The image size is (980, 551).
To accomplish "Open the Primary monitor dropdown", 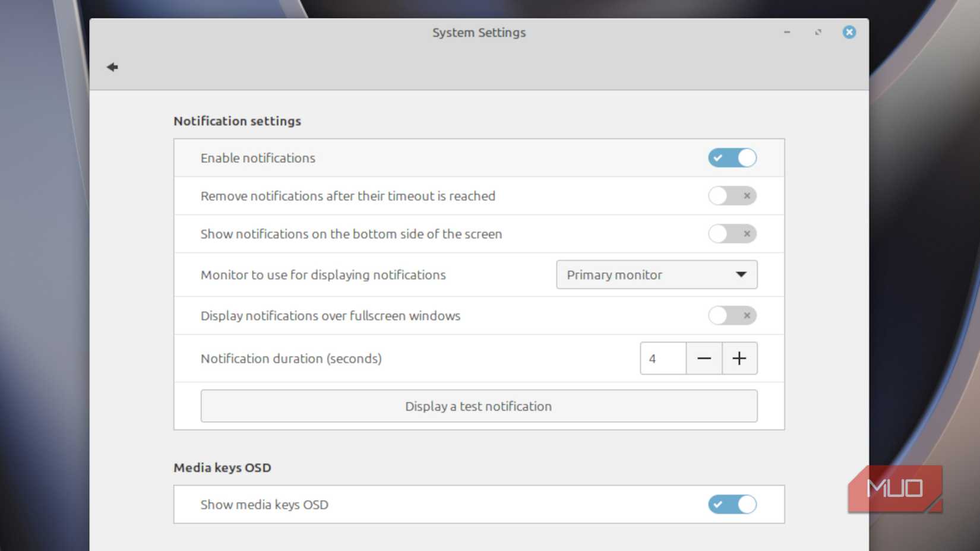I will pos(656,275).
